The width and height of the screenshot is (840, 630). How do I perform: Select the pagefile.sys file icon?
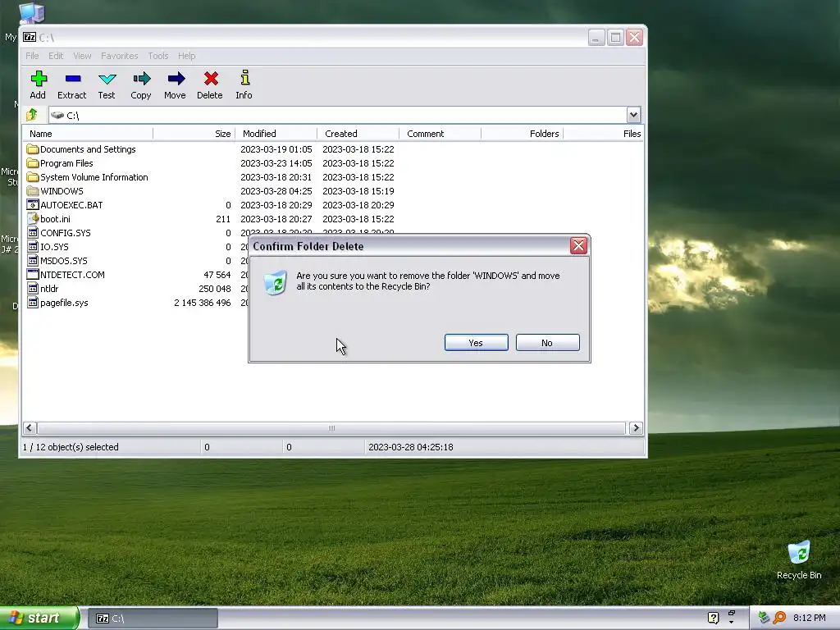33,302
